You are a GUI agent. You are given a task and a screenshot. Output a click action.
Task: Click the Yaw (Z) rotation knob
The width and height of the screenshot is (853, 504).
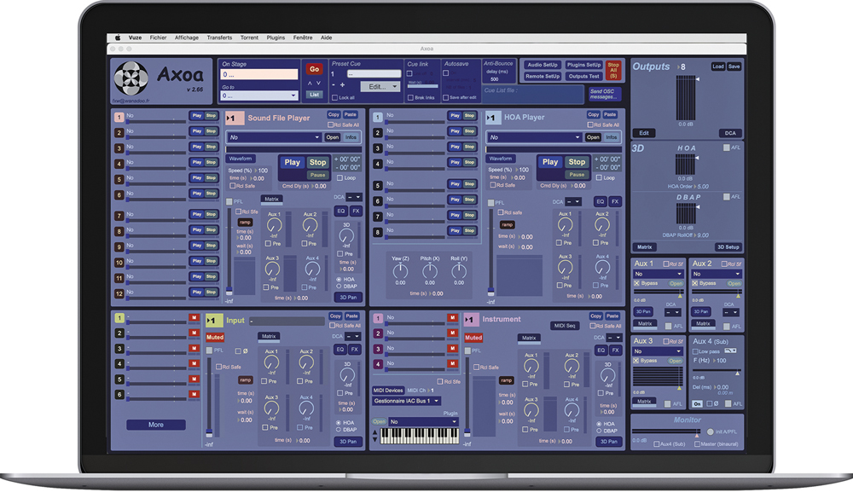pyautogui.click(x=400, y=270)
